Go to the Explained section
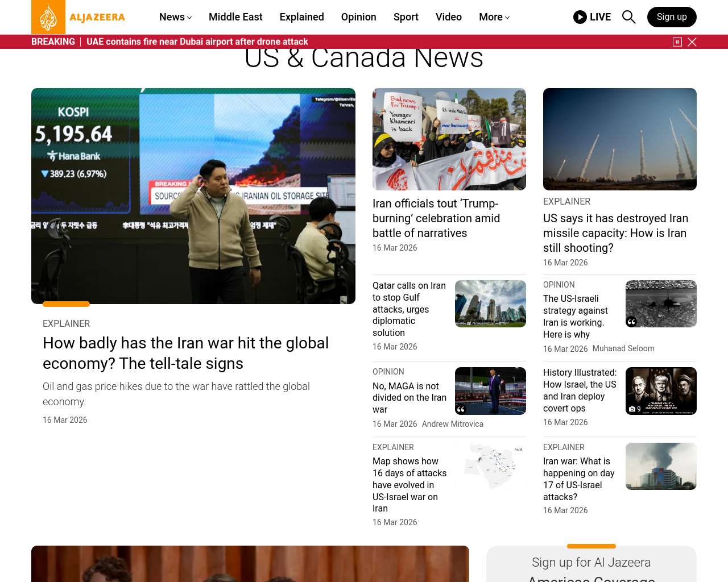Screen dimensions: 728x582 [x=301, y=17]
